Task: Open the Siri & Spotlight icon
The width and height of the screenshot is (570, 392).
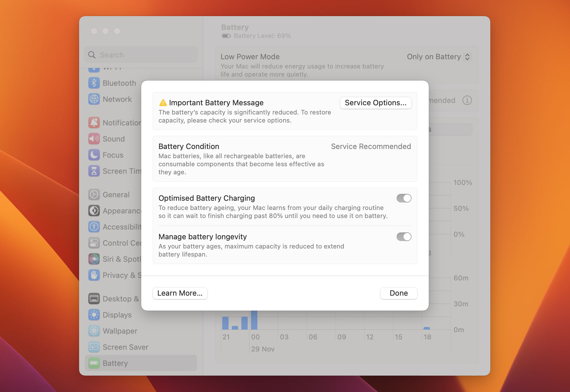Action: [x=94, y=259]
